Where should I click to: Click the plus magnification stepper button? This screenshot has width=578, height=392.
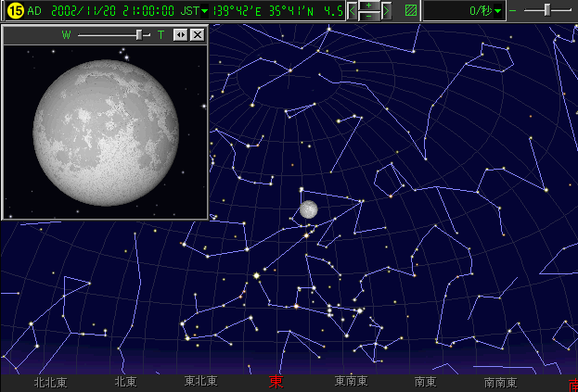point(368,6)
